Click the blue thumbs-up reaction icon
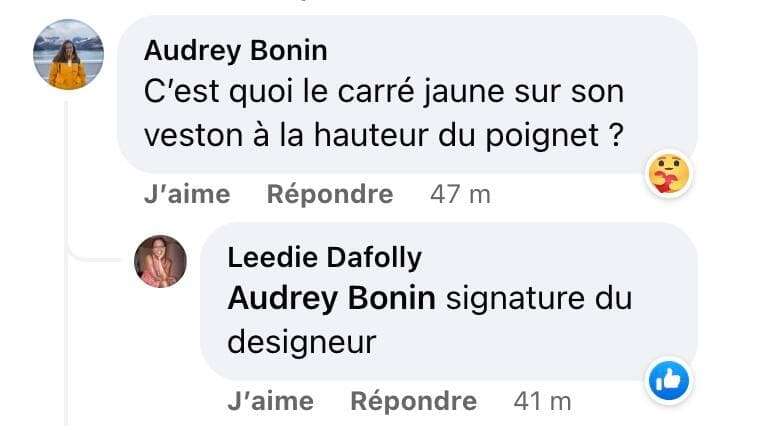The width and height of the screenshot is (758, 426). [x=668, y=380]
